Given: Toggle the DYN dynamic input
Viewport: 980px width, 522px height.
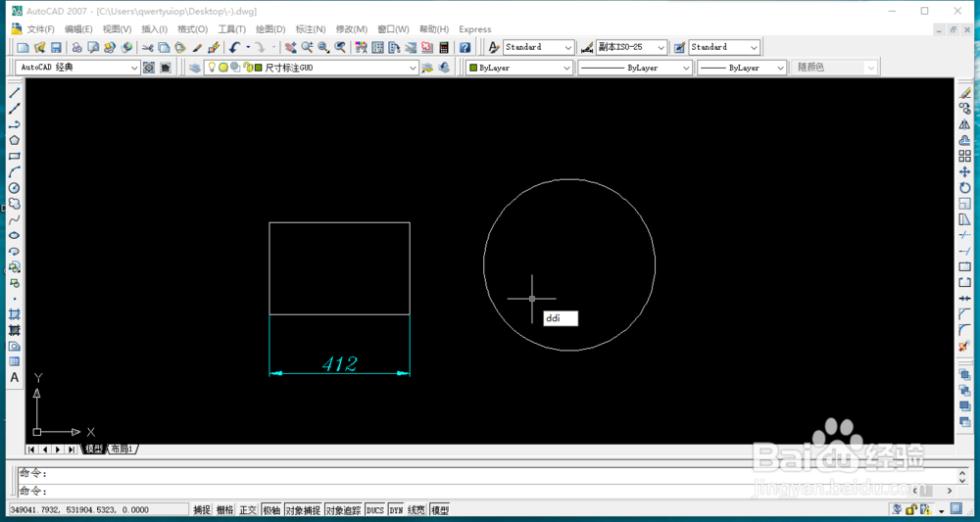Looking at the screenshot, I should (396, 510).
